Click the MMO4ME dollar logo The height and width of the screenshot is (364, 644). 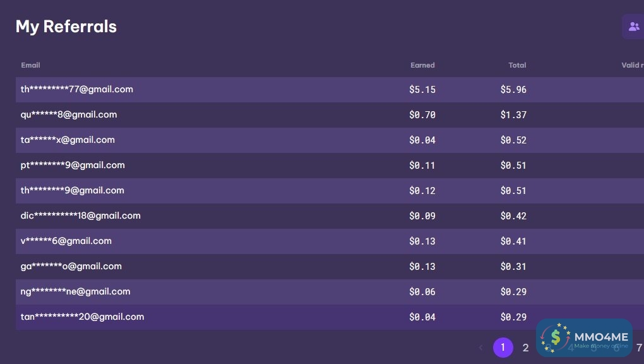[555, 338]
